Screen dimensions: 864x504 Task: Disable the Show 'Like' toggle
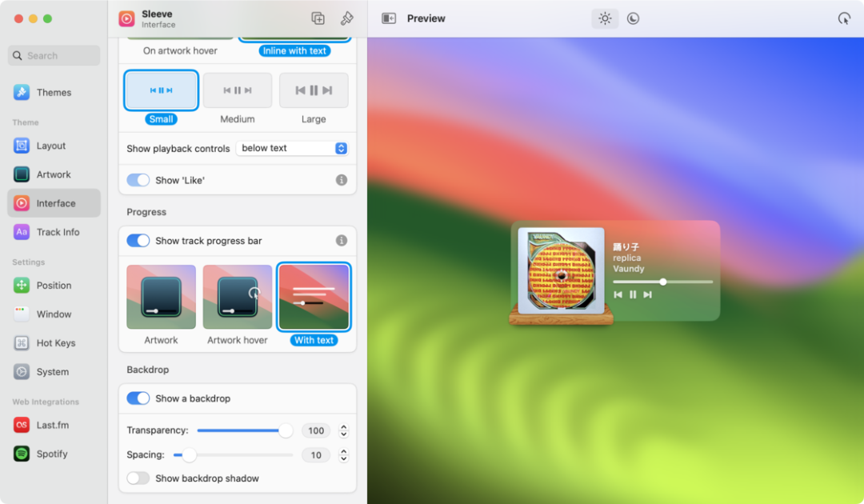(138, 180)
